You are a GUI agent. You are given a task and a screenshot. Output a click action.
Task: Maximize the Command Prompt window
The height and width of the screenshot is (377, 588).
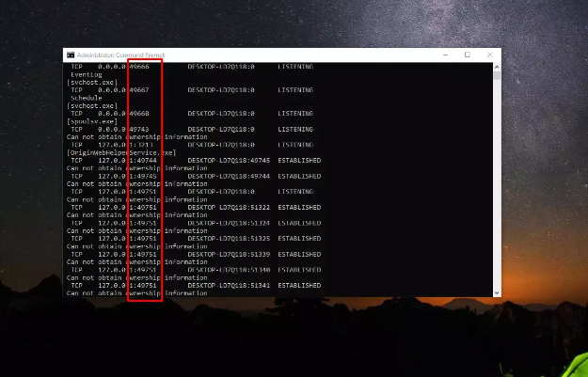coord(468,55)
